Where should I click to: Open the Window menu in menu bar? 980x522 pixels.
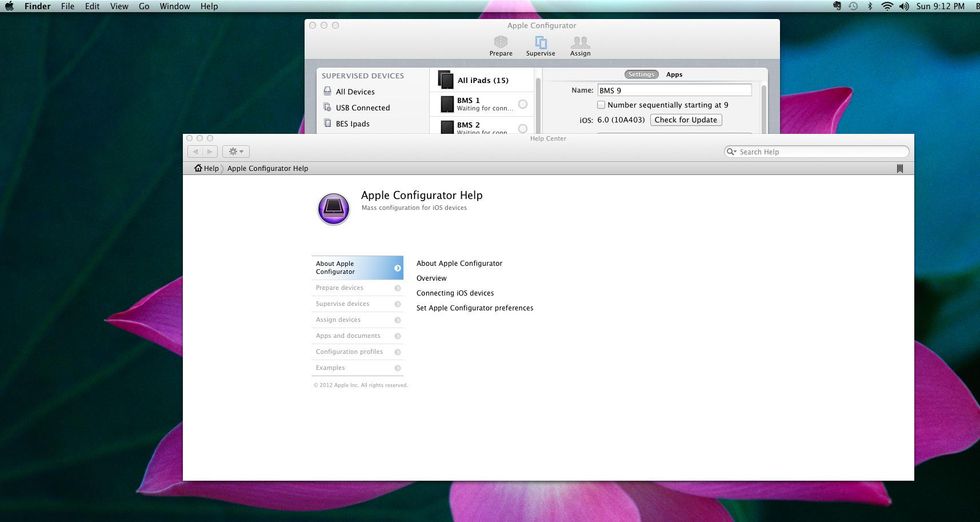coord(175,6)
